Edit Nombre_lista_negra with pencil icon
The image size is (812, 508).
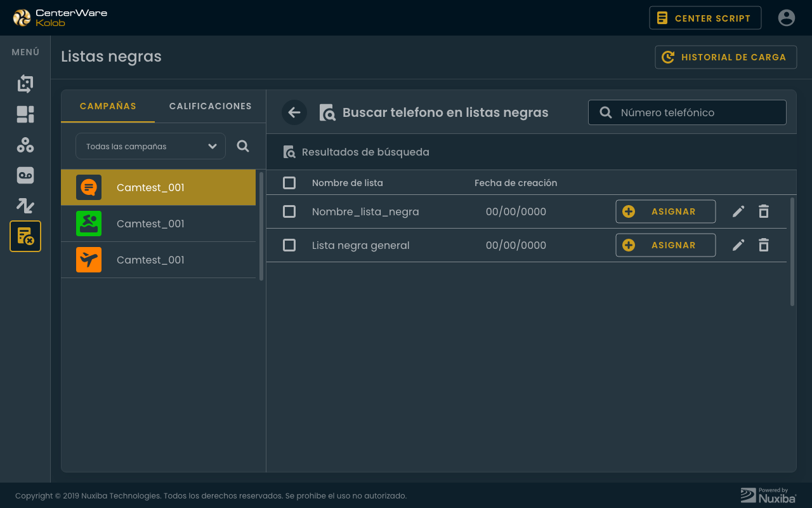738,211
